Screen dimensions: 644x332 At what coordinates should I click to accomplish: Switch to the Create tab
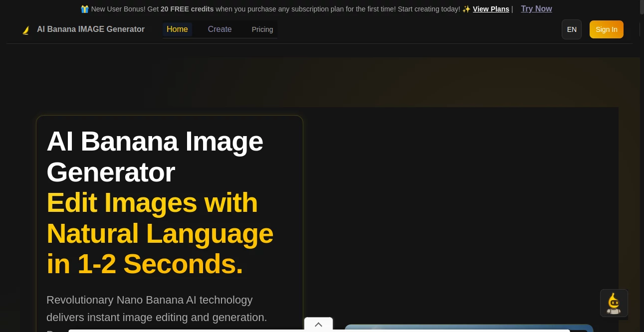219,29
